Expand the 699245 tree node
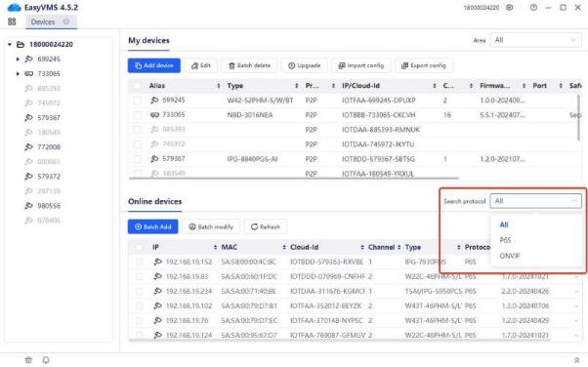Image resolution: width=588 pixels, height=367 pixels. pos(18,60)
